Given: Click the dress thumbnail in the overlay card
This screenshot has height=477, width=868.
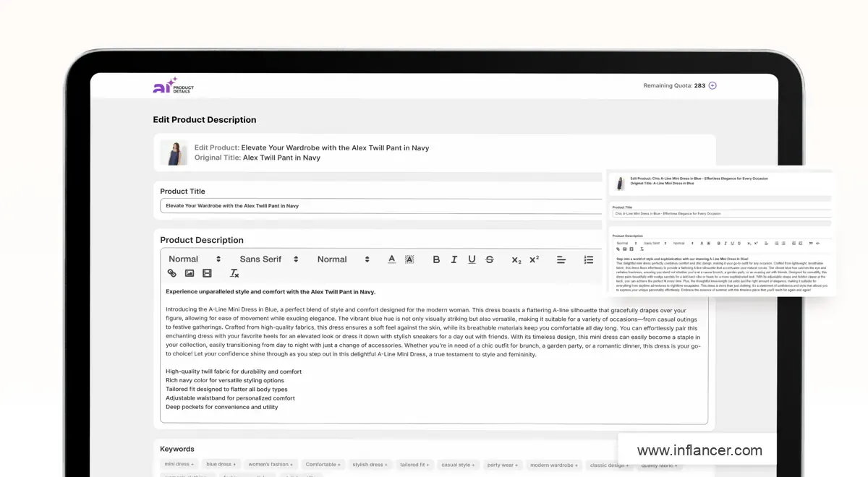Looking at the screenshot, I should coord(620,184).
